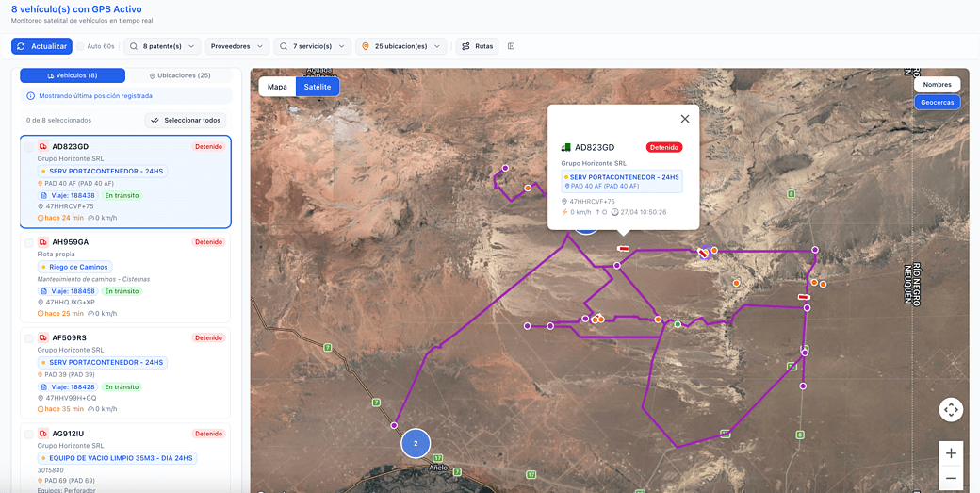Click the green truck icon in popup
This screenshot has height=493, width=980.
pos(566,148)
